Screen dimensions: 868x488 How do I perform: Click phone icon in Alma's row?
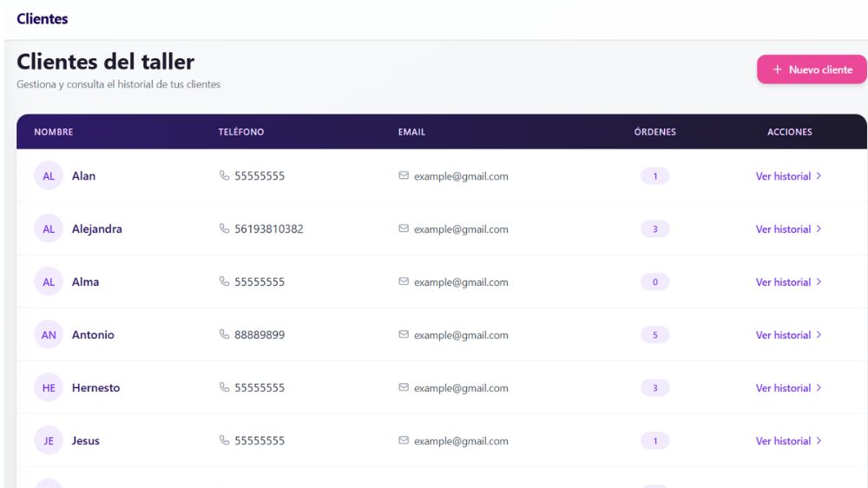pos(224,281)
